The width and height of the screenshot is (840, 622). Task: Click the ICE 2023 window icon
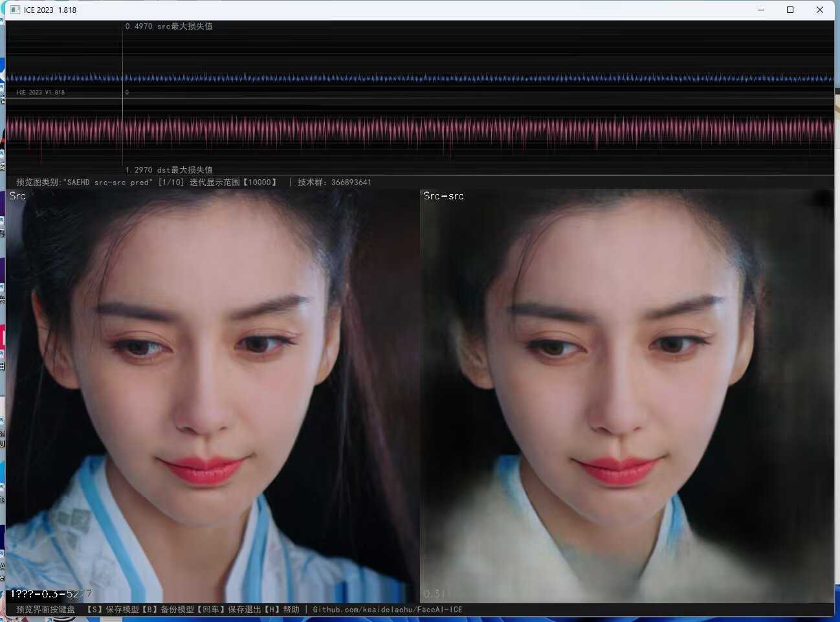coord(15,10)
